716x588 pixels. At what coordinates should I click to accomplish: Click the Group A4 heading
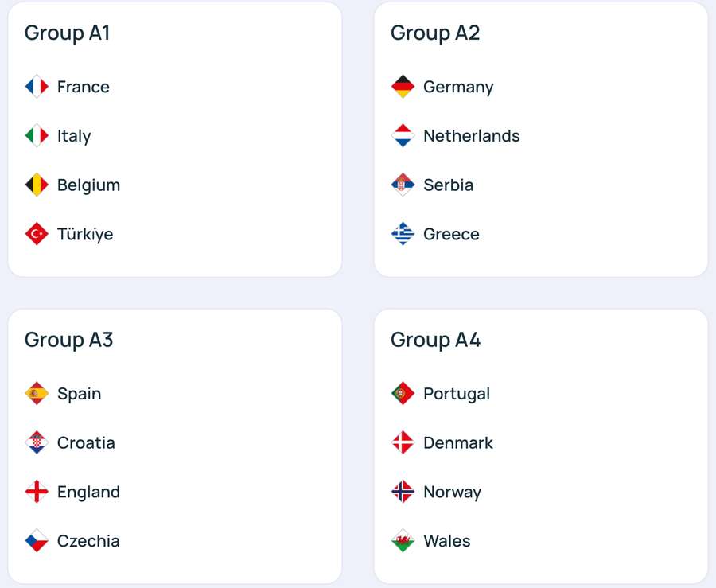click(435, 341)
